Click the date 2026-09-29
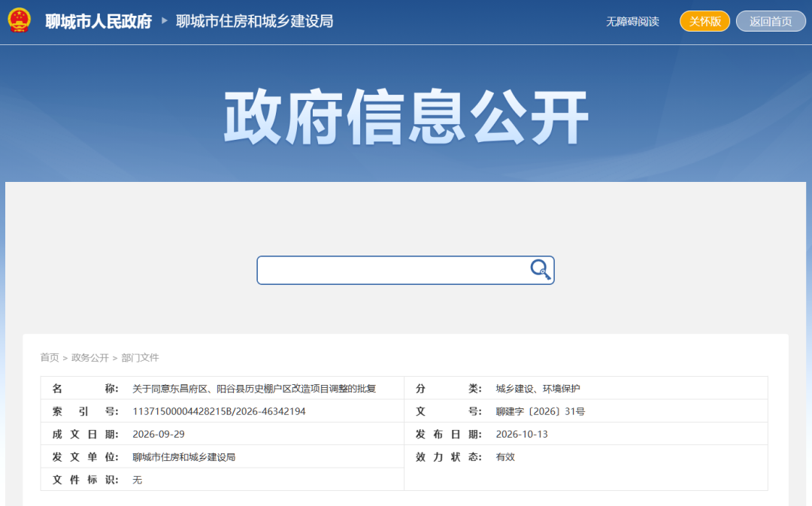This screenshot has height=506, width=812. point(159,434)
